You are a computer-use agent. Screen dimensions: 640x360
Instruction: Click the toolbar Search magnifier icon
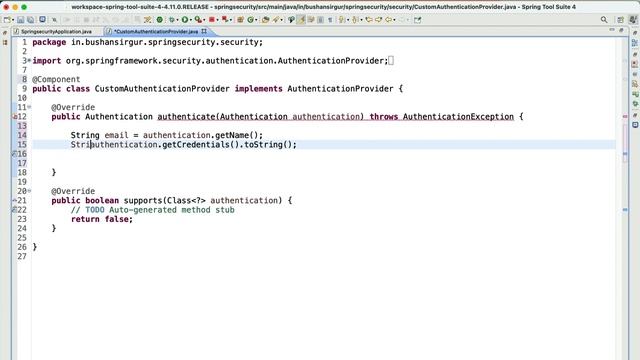click(604, 20)
